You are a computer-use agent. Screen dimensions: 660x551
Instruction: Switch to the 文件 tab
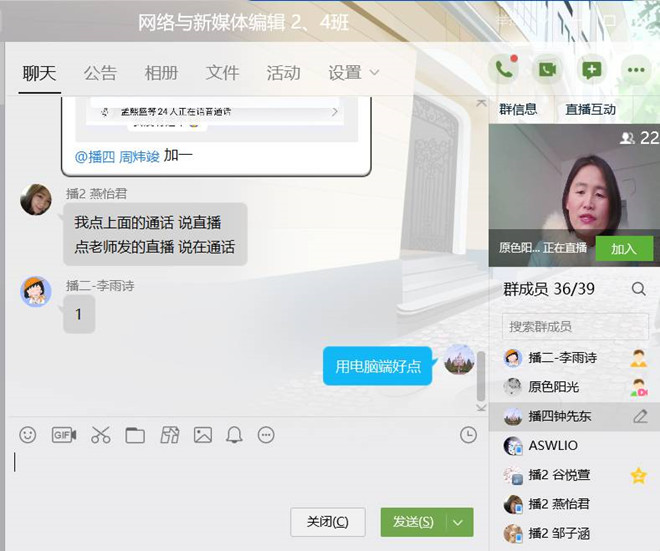coord(222,73)
